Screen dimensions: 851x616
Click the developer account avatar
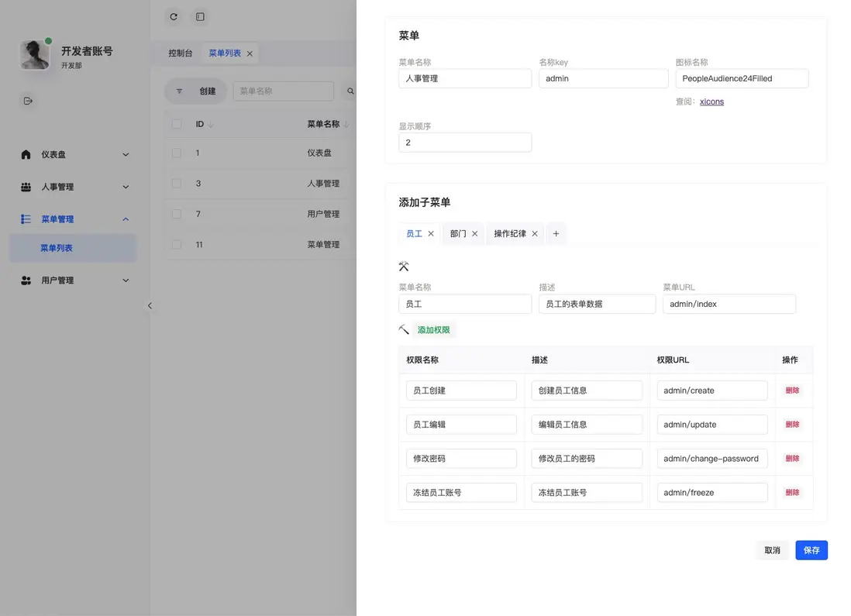click(x=34, y=55)
